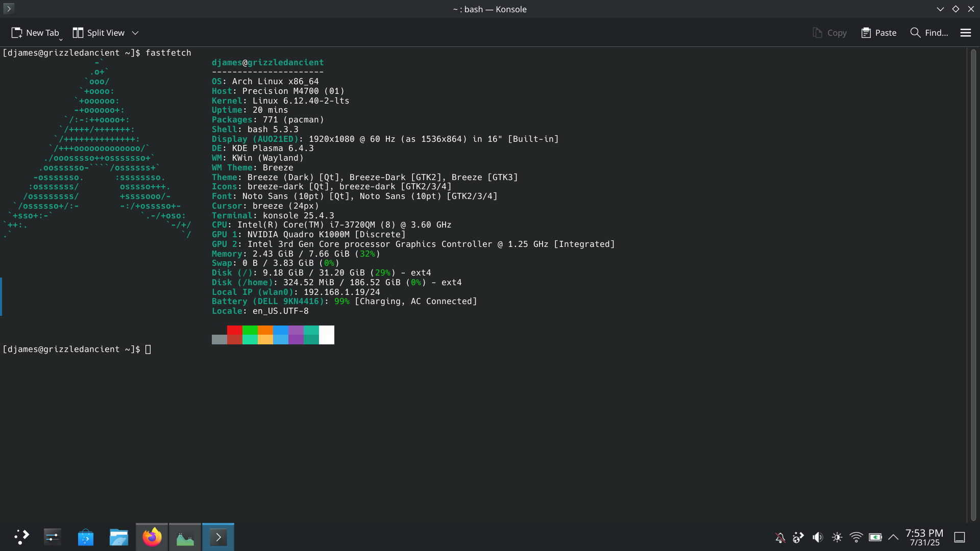Open the battery status tray icon

tap(875, 537)
